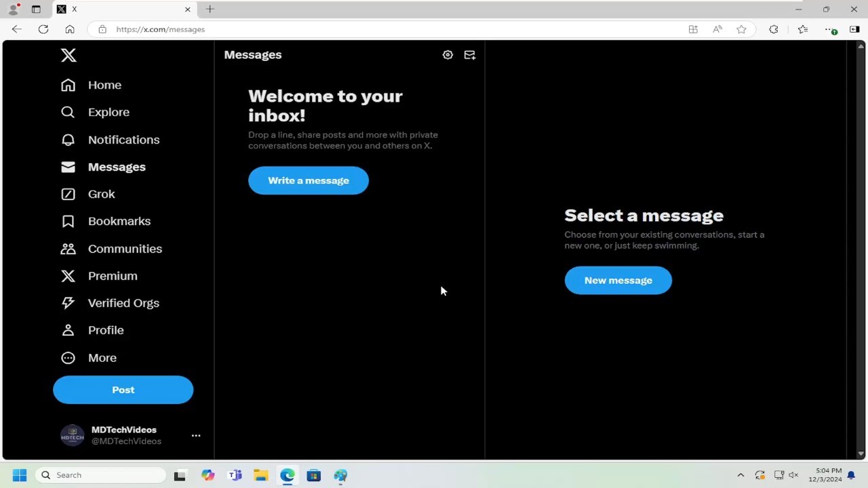Toggle the Edge sidebar icon
The image size is (868, 488).
[x=854, y=29]
